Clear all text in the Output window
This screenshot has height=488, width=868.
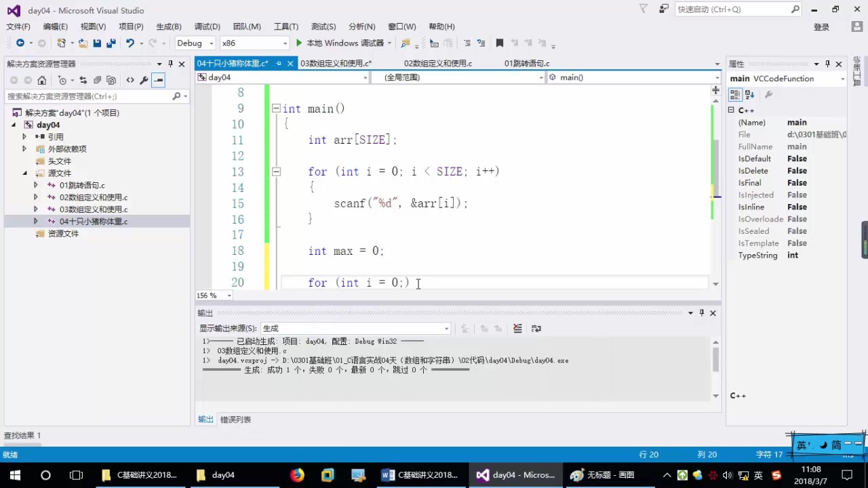pos(517,328)
